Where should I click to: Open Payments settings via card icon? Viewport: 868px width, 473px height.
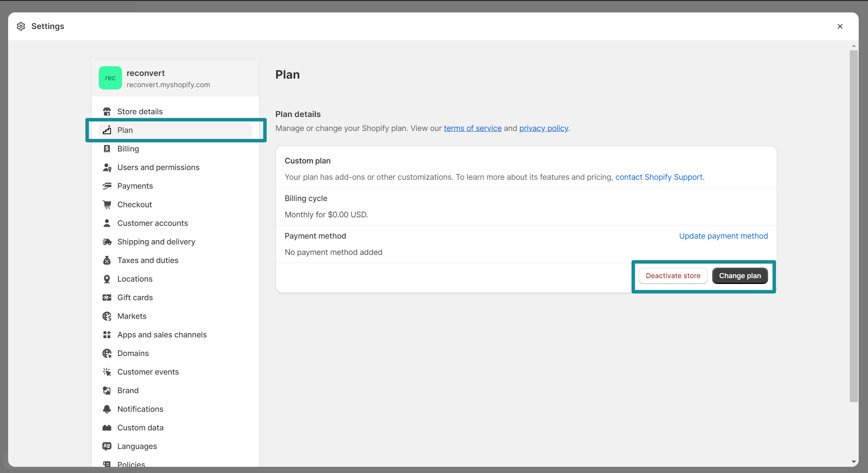[x=107, y=186]
